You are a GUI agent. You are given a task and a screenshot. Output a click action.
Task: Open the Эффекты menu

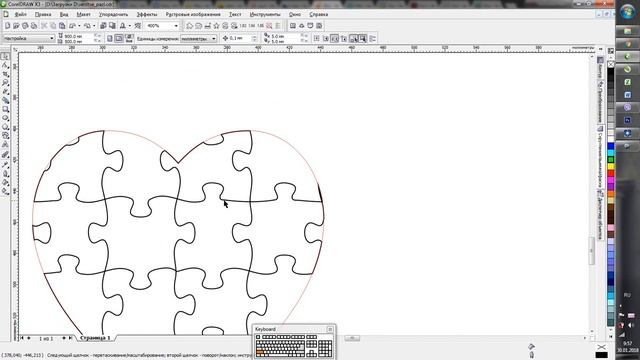147,14
